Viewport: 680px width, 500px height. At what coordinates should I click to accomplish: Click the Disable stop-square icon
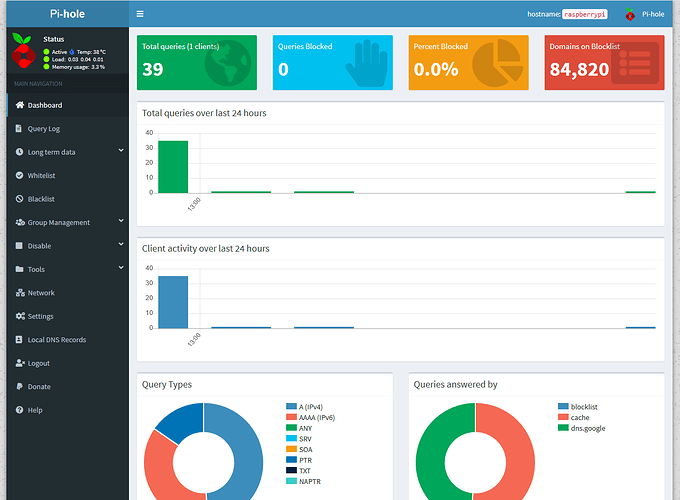pyautogui.click(x=19, y=245)
